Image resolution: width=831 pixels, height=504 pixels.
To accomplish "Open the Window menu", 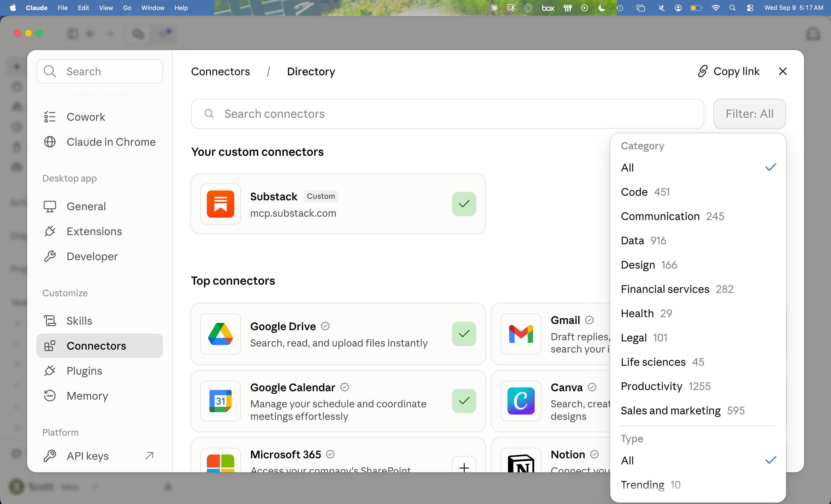I will 153,8.
